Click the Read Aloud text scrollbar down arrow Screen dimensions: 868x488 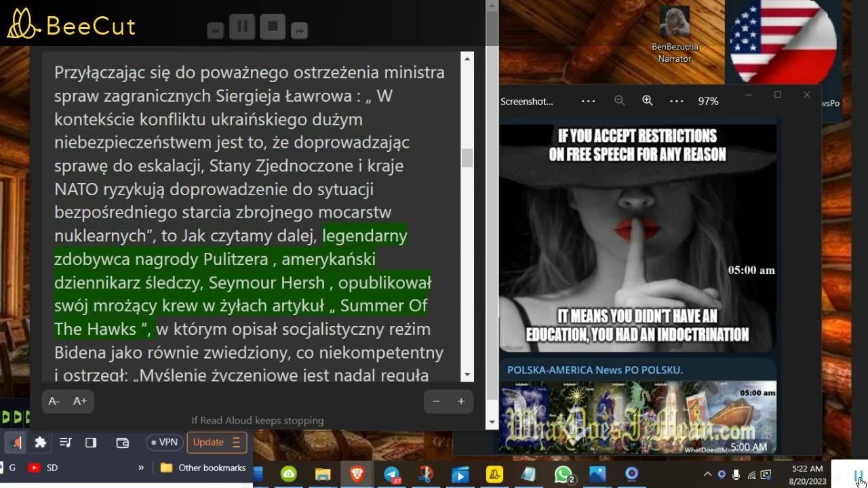pyautogui.click(x=467, y=375)
